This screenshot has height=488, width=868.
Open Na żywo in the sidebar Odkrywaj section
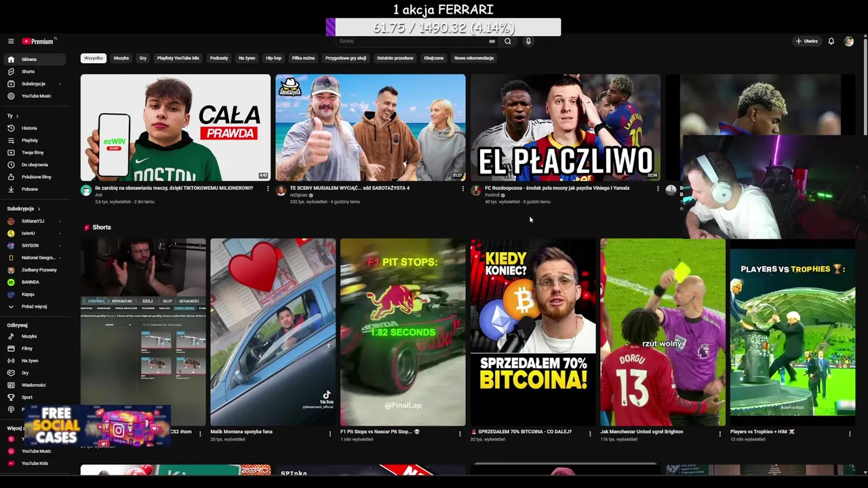click(x=35, y=361)
